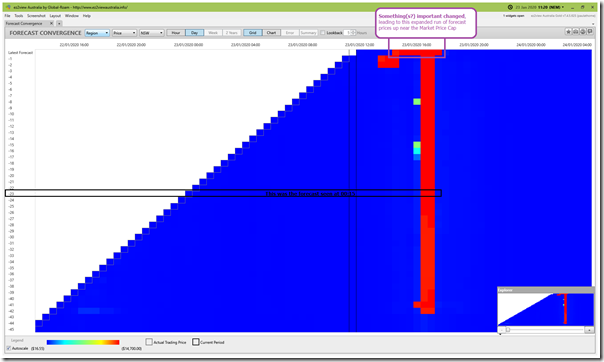Open the Tools menu

point(19,16)
